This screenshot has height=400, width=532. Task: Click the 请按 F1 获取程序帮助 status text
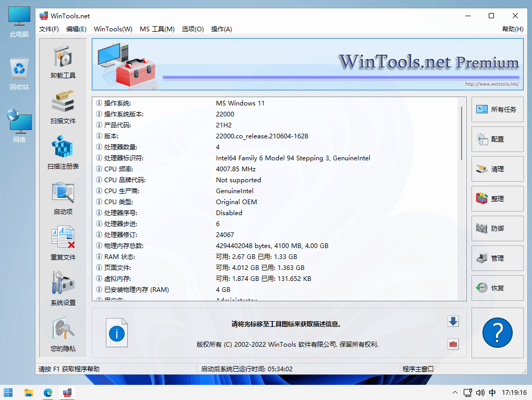69,369
